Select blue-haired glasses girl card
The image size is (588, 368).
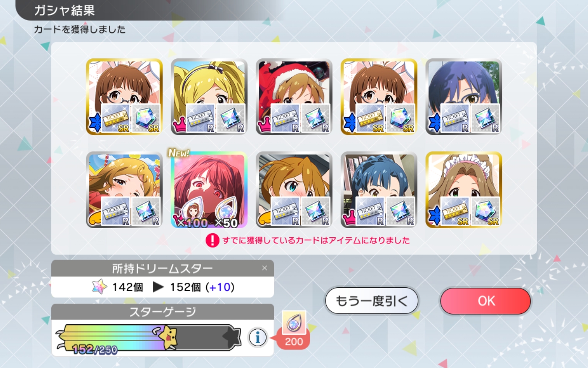click(464, 97)
